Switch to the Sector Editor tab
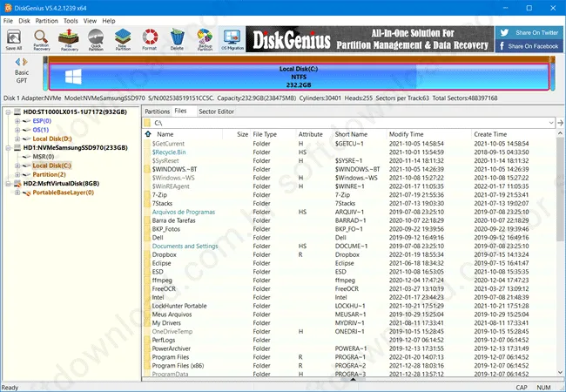Image resolution: width=566 pixels, height=392 pixels. pyautogui.click(x=216, y=112)
